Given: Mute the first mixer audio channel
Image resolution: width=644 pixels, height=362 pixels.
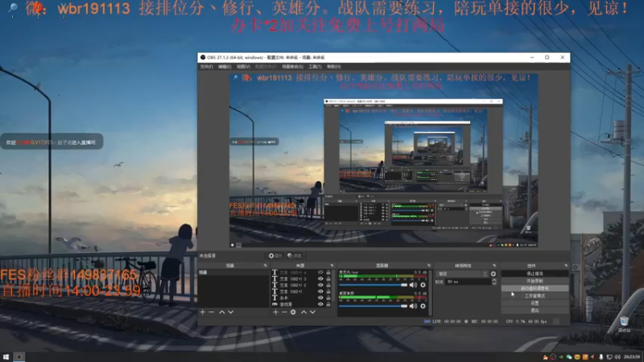Looking at the screenshot, I should pos(413,285).
